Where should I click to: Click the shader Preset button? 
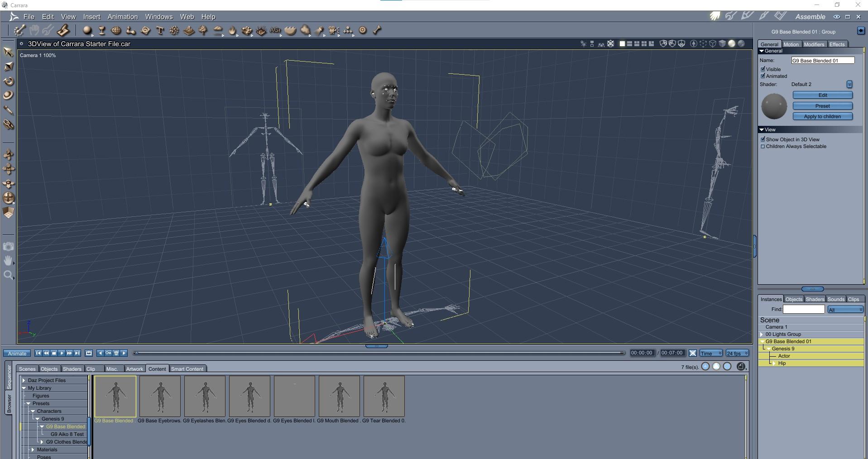pyautogui.click(x=823, y=106)
